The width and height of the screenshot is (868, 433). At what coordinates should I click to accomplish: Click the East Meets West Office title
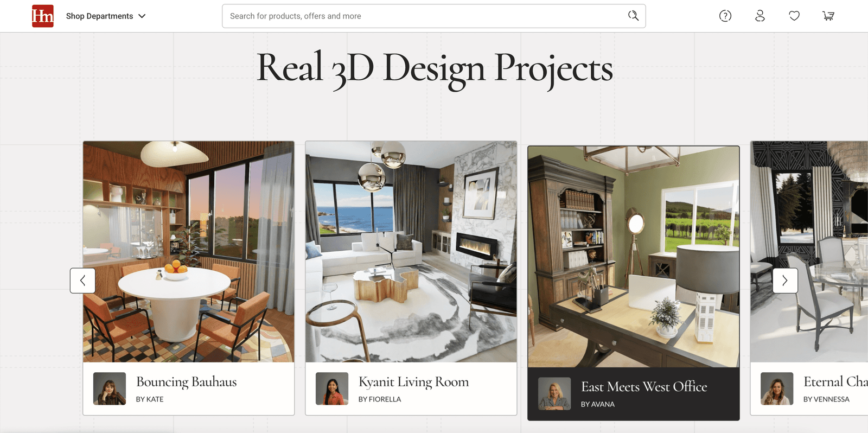[x=644, y=387]
